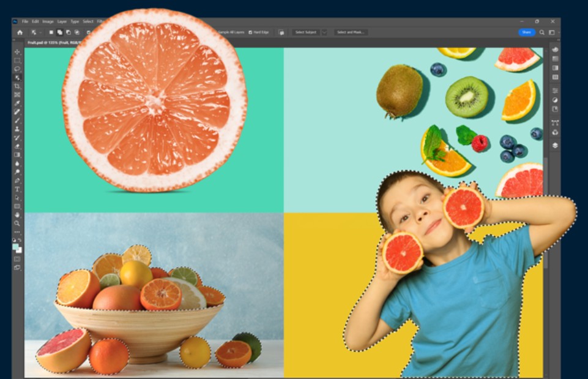Screen dimensions: 588x379
Task: Open the Swatches panel icon
Action: tap(555, 59)
